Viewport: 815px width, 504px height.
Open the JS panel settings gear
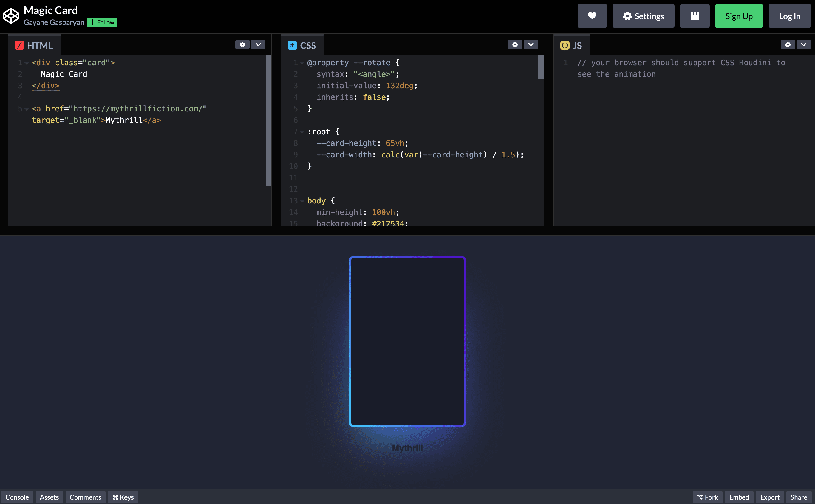tap(787, 44)
